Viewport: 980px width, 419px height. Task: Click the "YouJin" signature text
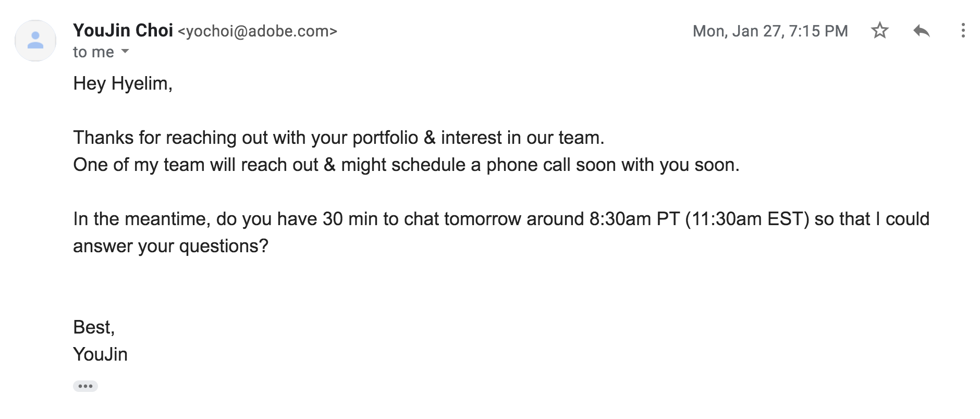point(101,354)
